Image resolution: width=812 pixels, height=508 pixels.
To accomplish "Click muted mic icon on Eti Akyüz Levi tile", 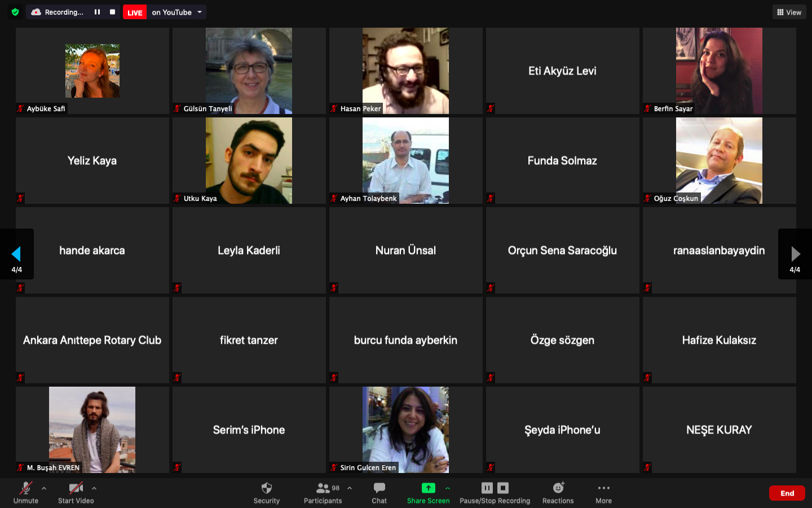I will click(491, 108).
